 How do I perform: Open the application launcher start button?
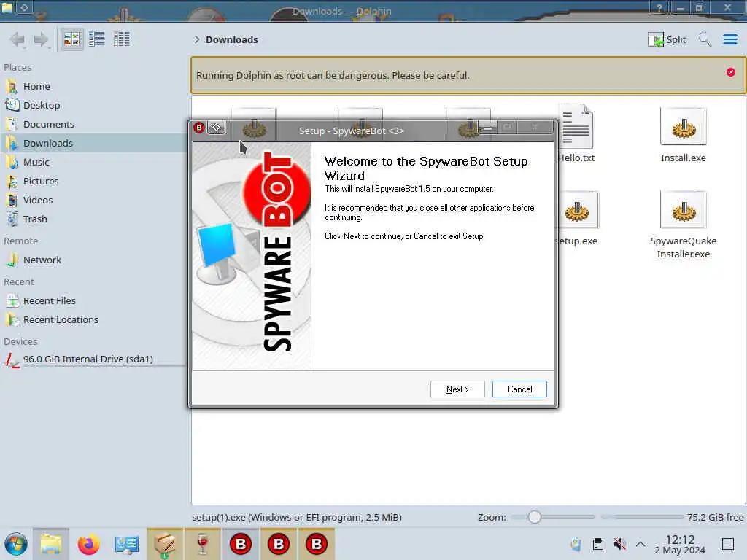tap(16, 544)
